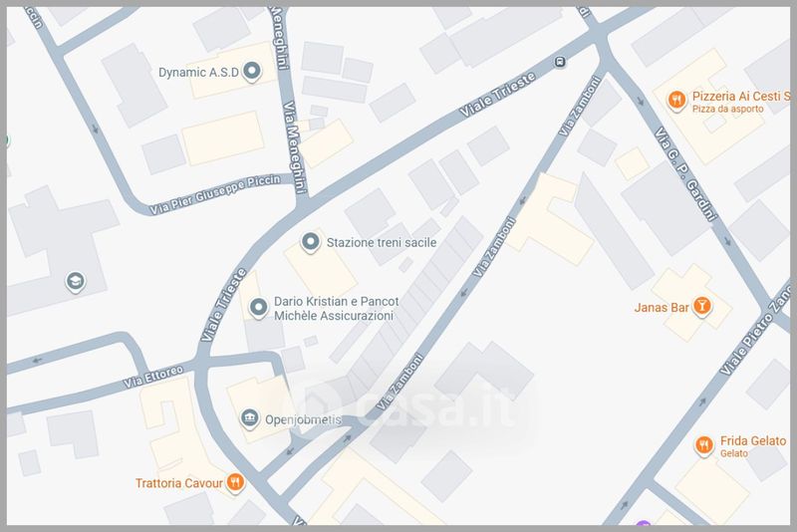
Task: Click the Frida Gelato food pin
Action: (703, 445)
